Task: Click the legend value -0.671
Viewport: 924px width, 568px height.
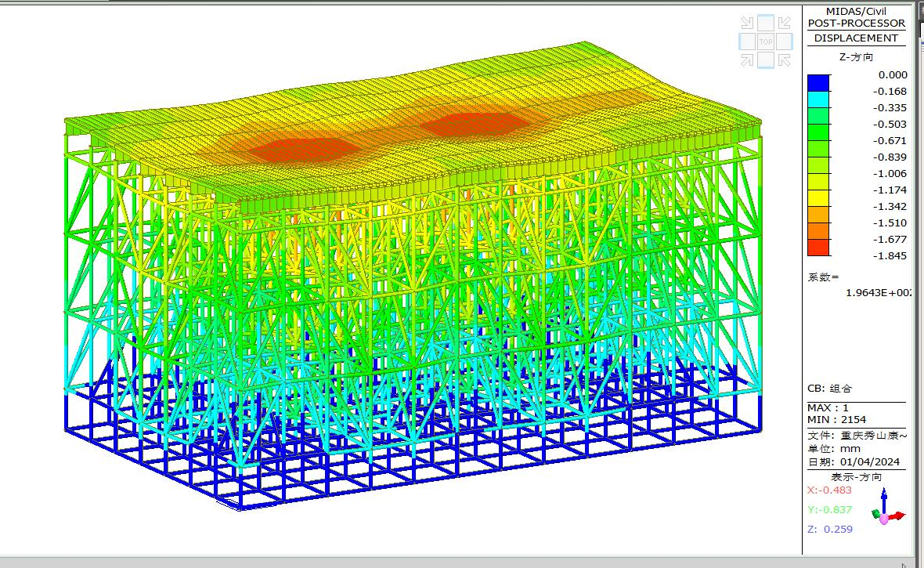Action: tap(890, 141)
